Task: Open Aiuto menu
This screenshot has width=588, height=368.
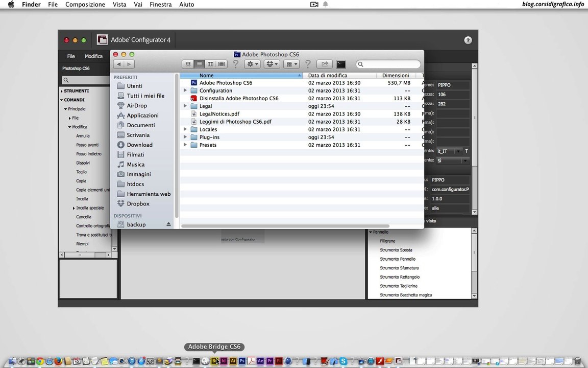Action: (186, 5)
